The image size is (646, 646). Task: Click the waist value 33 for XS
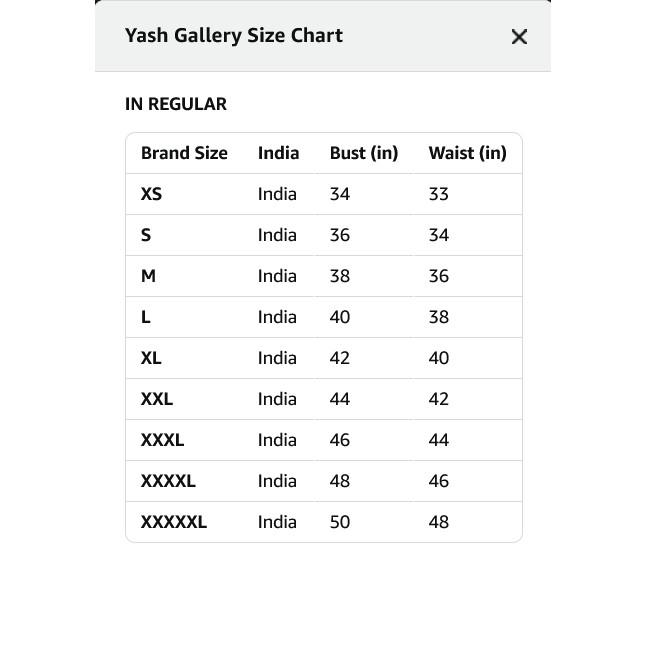439,194
